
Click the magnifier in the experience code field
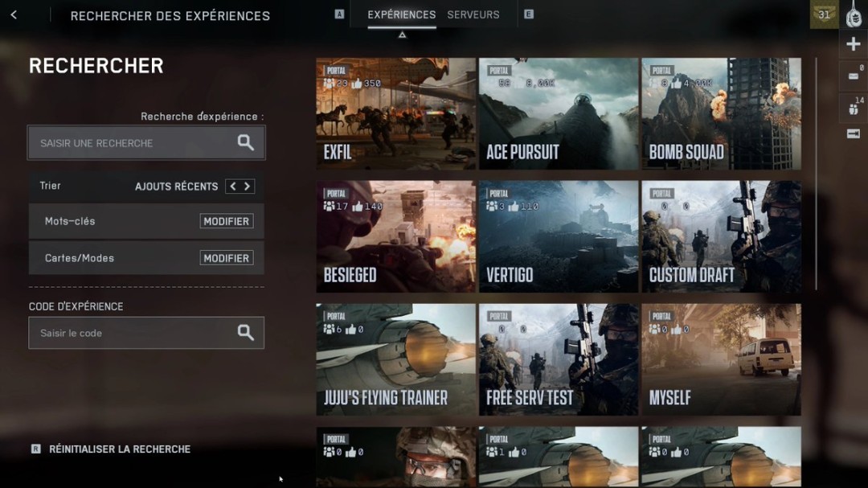click(x=245, y=333)
